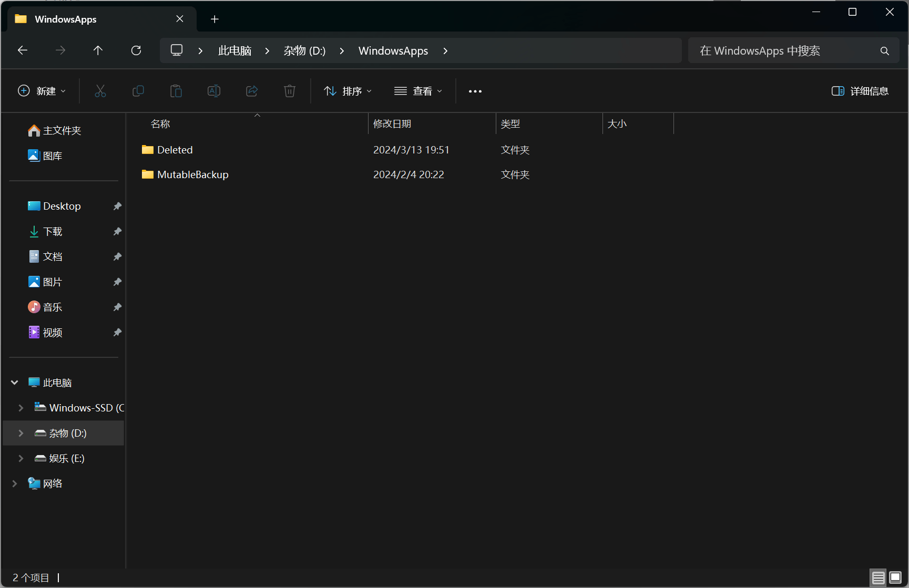This screenshot has width=909, height=588.
Task: Click the chevron before 此电脑 in address bar
Action: [200, 51]
